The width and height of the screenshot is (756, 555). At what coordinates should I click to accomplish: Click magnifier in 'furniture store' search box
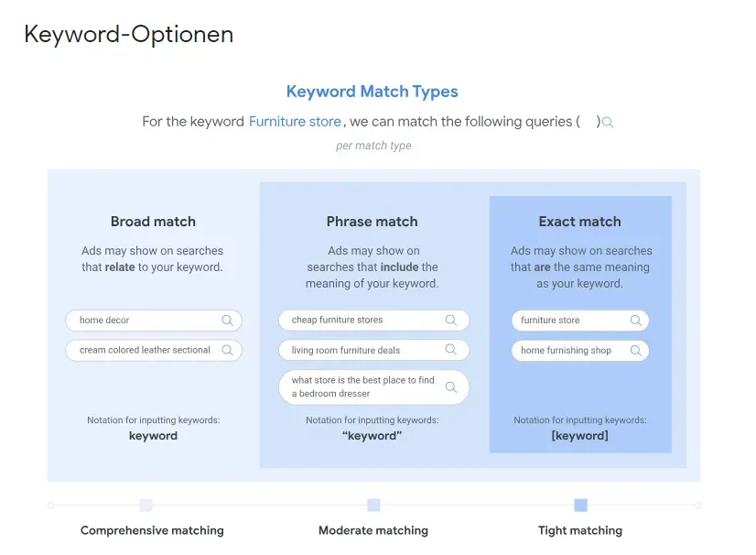(x=636, y=321)
